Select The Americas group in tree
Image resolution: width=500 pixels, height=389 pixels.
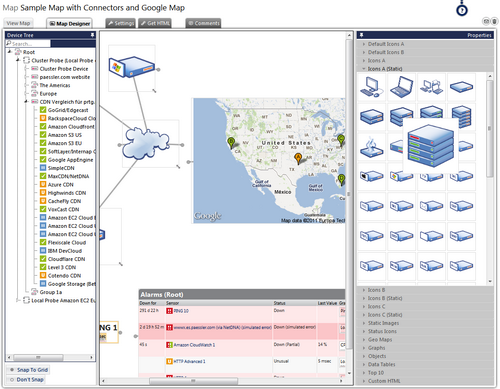click(x=55, y=85)
